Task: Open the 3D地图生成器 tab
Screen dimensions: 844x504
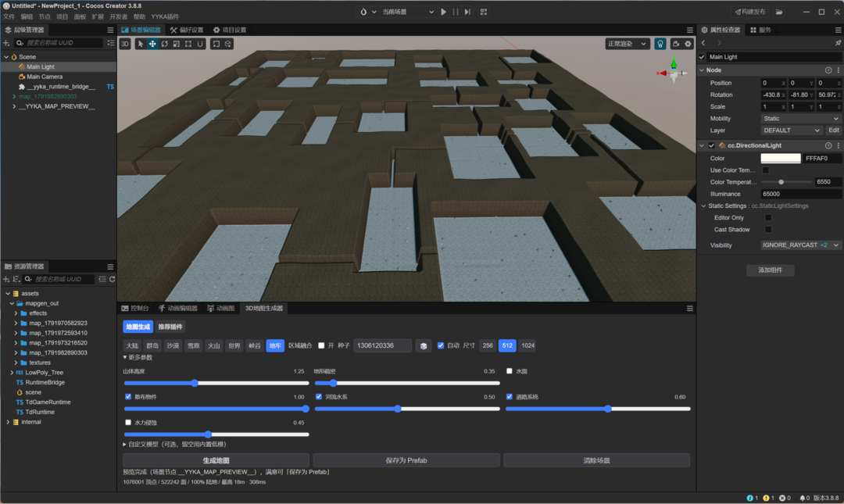Action: click(264, 309)
